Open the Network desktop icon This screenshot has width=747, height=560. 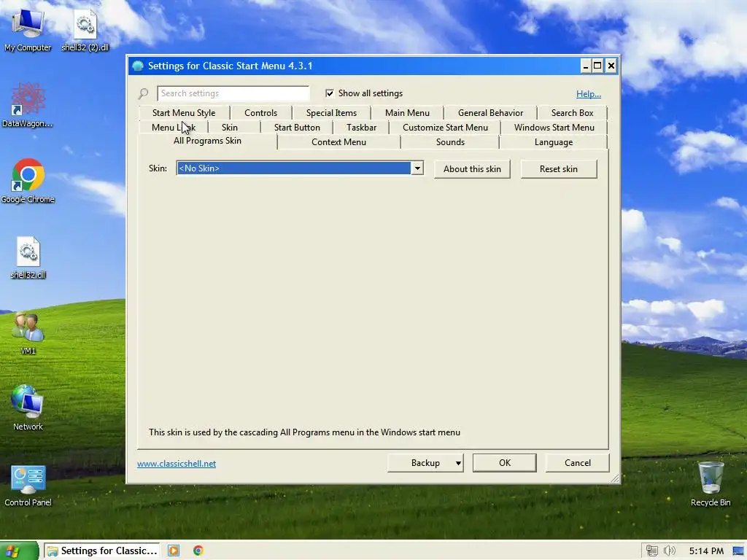click(x=28, y=408)
